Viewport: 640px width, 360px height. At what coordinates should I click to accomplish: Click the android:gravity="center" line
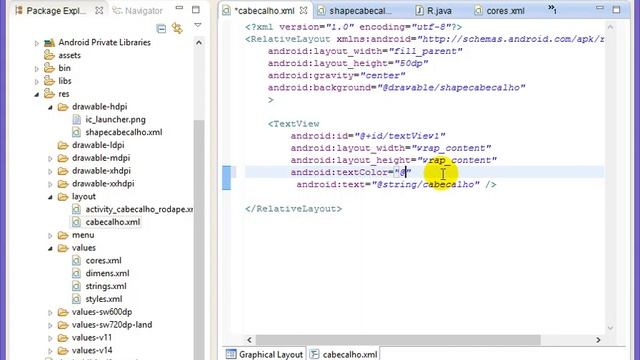click(337, 76)
